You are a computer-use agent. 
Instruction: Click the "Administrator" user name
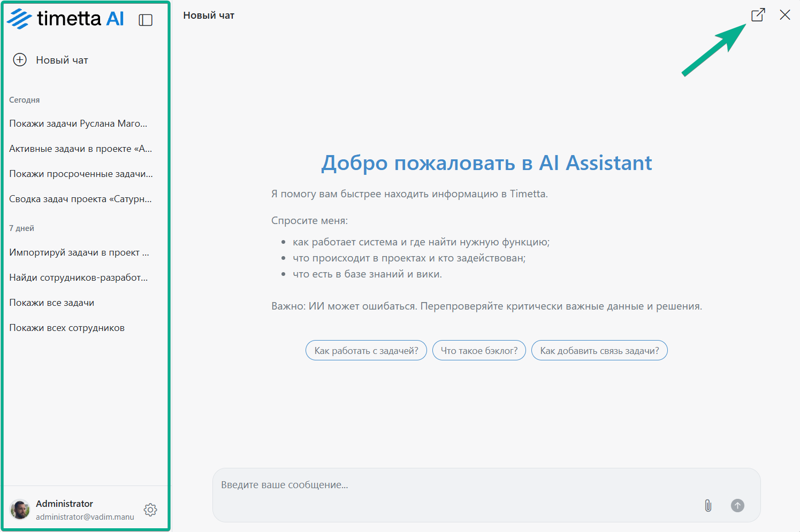pos(64,504)
